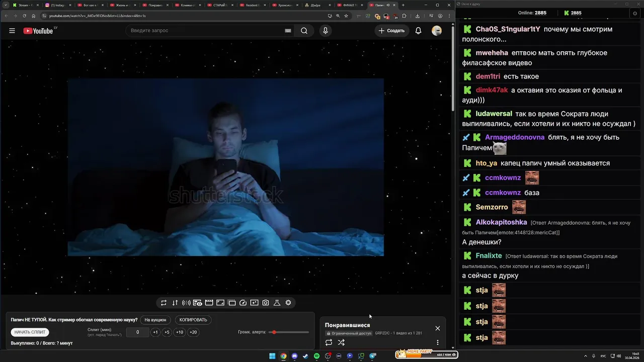Click the playlist eye icon in video toolbar
Viewport: 644px width, 362px height.
click(197, 303)
